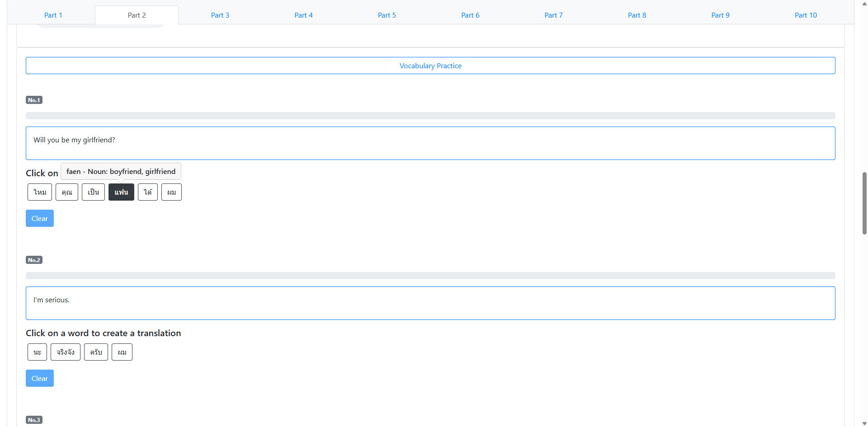Choose the word ผม under the girlfriend question
This screenshot has height=427, width=868.
coord(171,192)
